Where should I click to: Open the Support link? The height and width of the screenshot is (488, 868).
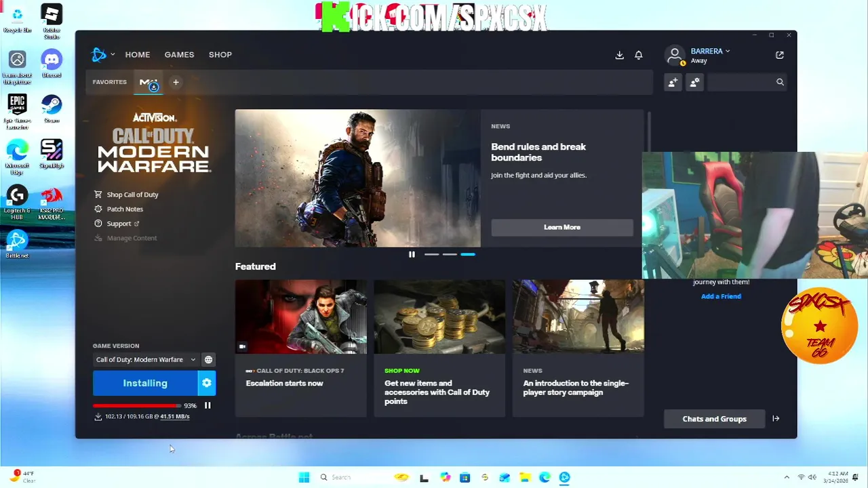117,224
